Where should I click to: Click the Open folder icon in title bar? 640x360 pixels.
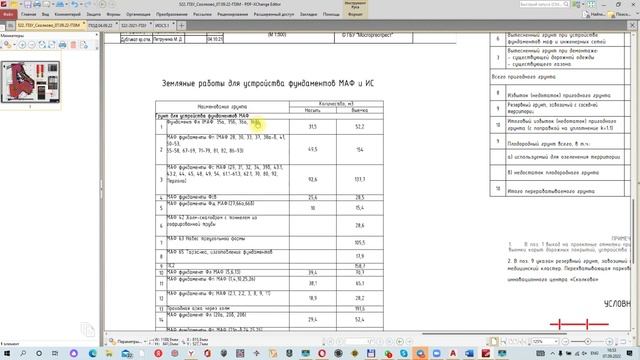coord(14,4)
